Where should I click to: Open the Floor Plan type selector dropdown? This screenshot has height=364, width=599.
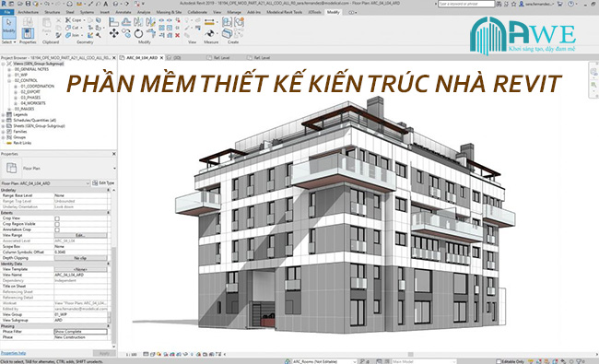(114, 168)
